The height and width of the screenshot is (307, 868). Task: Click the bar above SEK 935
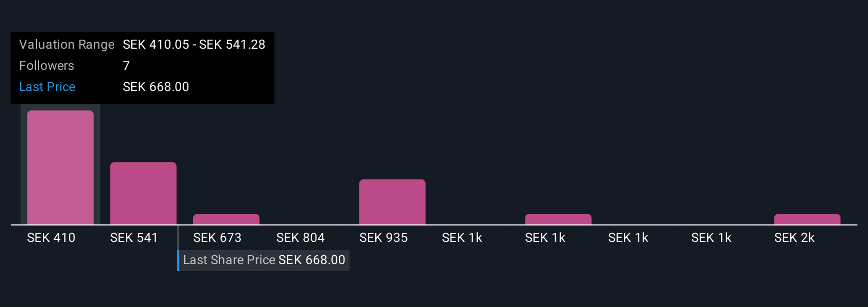[392, 202]
